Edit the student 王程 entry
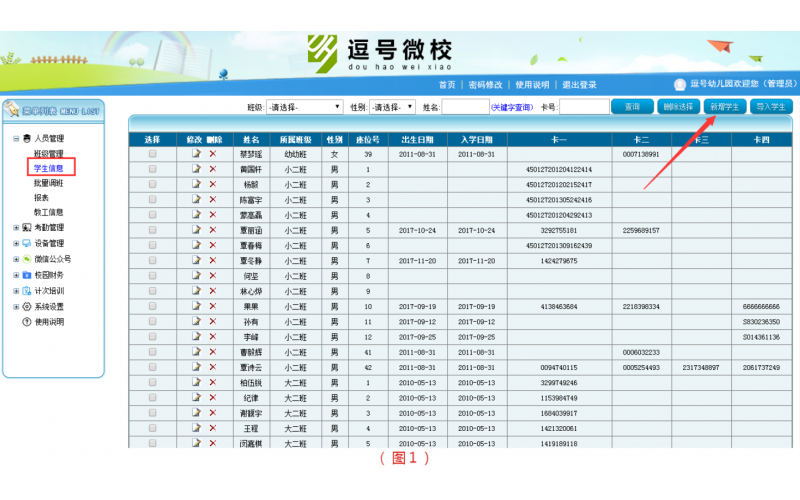 pos(196,428)
